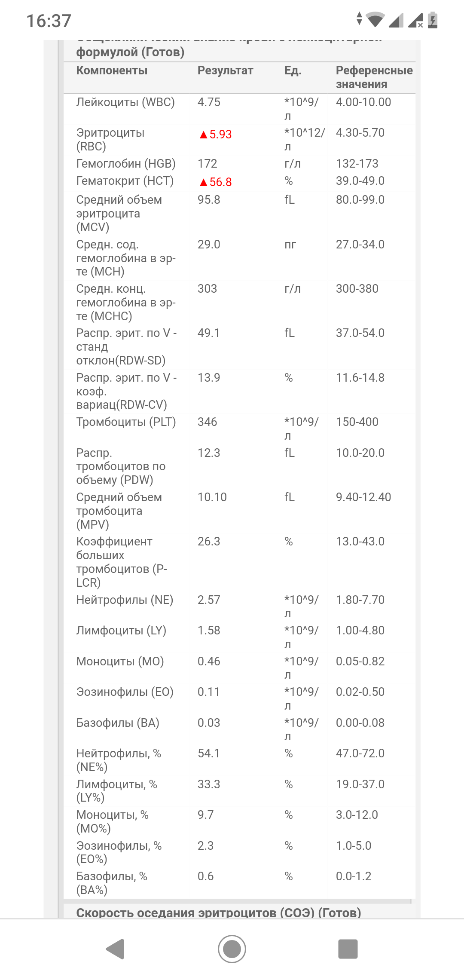Tap the Тромбоциты (PLT) row label
The height and width of the screenshot is (980, 464).
126,422
